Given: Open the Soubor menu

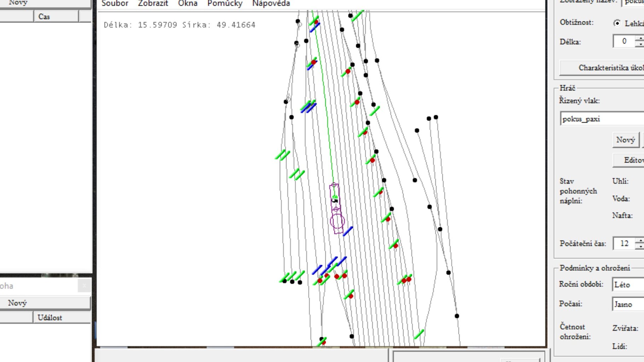Looking at the screenshot, I should tap(115, 4).
